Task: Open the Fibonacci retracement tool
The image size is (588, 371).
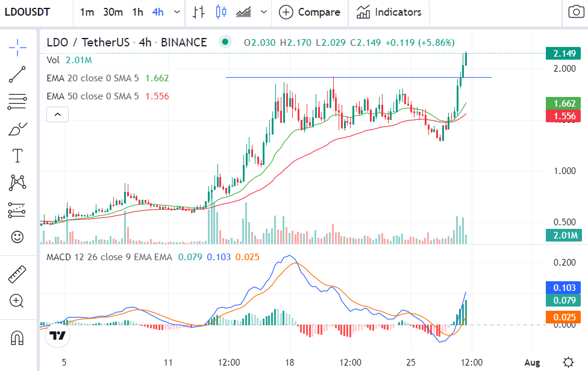Action: (x=17, y=101)
